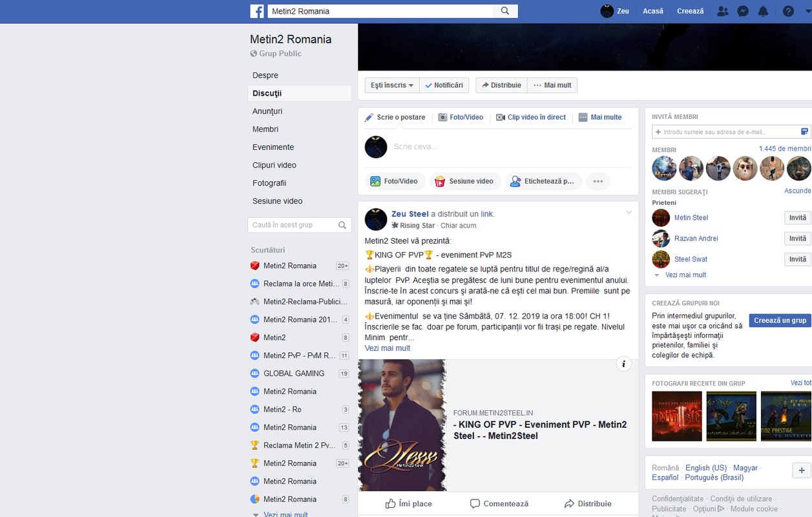Open the Clipuri video section
This screenshot has width=812, height=517.
pos(275,165)
